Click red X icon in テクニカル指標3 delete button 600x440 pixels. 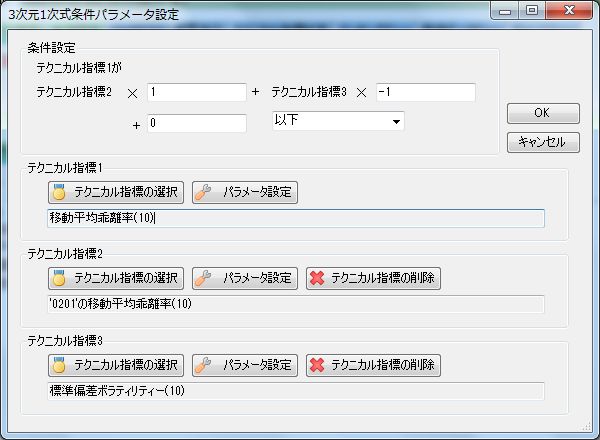pos(317,365)
